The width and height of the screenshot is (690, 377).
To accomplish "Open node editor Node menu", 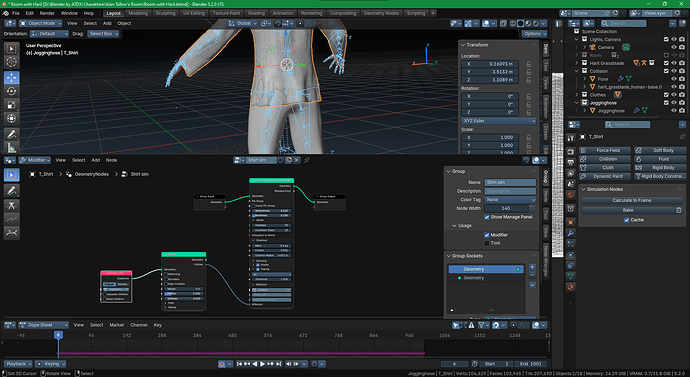I will pyautogui.click(x=111, y=160).
